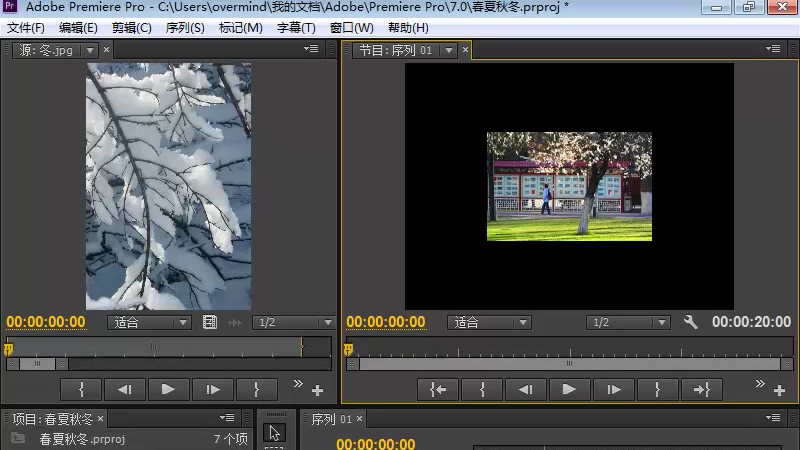Open the 窗口(W) menu
Viewport: 800px width, 450px height.
coord(352,28)
